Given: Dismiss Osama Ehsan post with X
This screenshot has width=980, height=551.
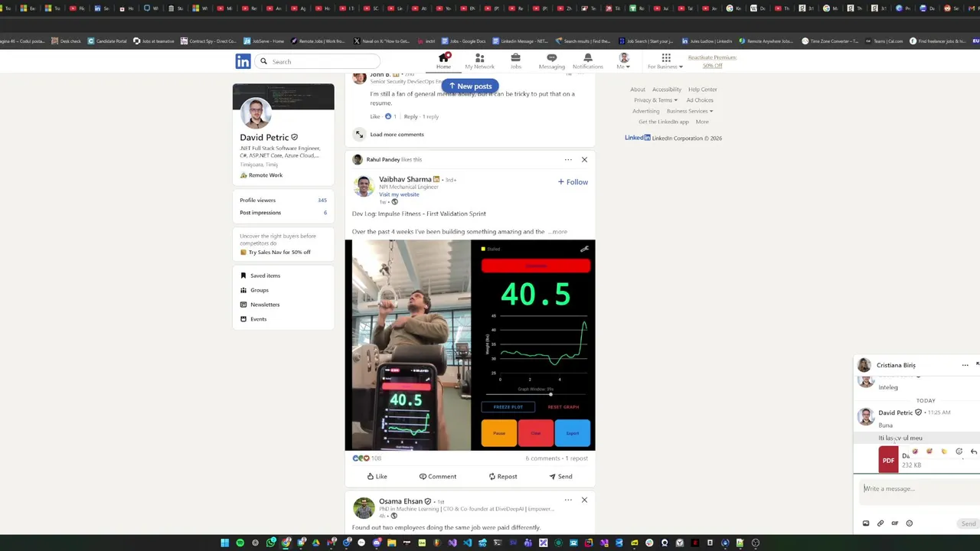Looking at the screenshot, I should (x=584, y=500).
